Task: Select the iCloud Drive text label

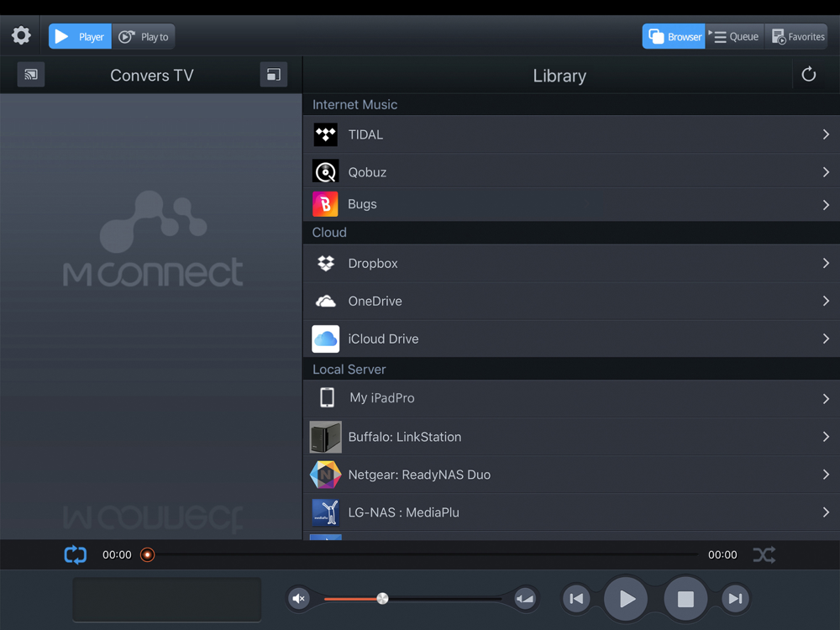Action: tap(384, 339)
